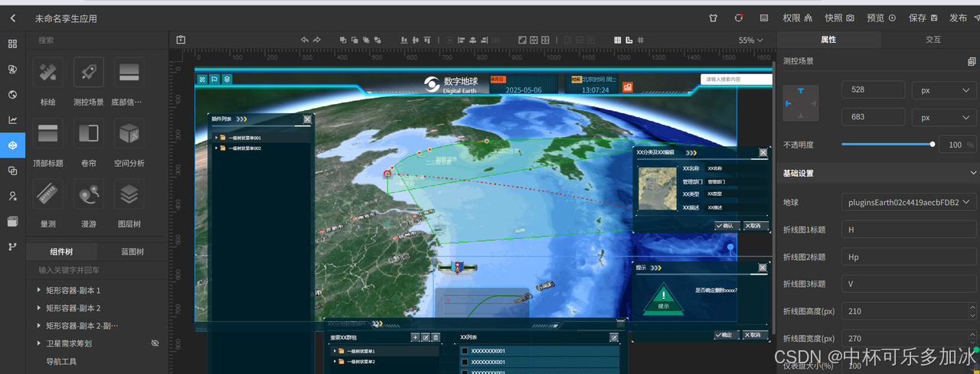Click the orange icon beside the 13:07:24 clock
This screenshot has height=374, width=980.
point(627,88)
